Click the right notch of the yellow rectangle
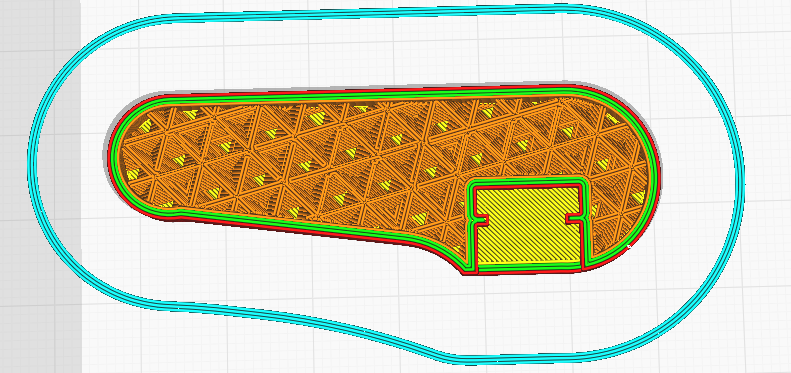791x373 pixels. (575, 219)
